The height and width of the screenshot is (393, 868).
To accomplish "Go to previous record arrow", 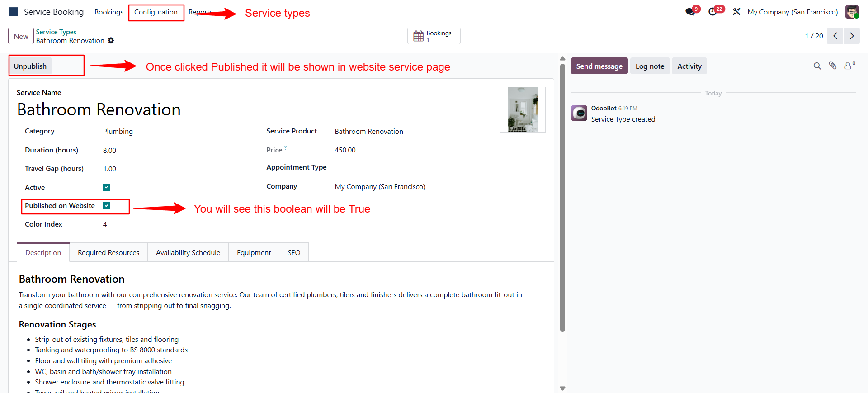I will coord(835,36).
